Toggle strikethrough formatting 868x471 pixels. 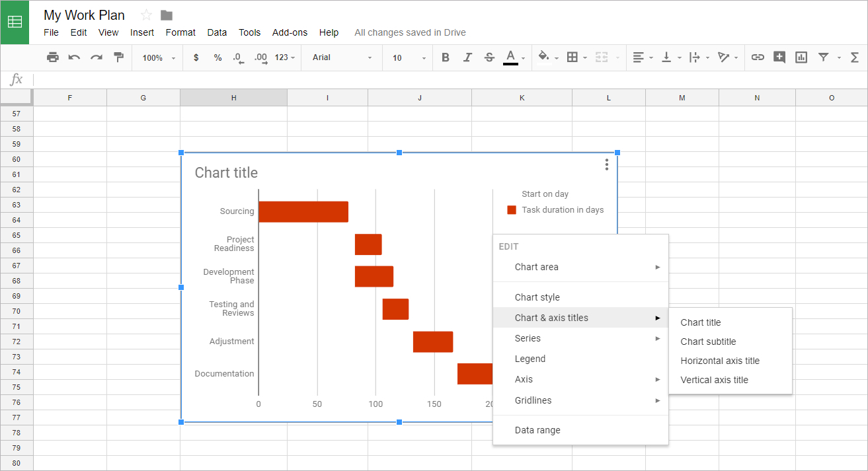[489, 57]
